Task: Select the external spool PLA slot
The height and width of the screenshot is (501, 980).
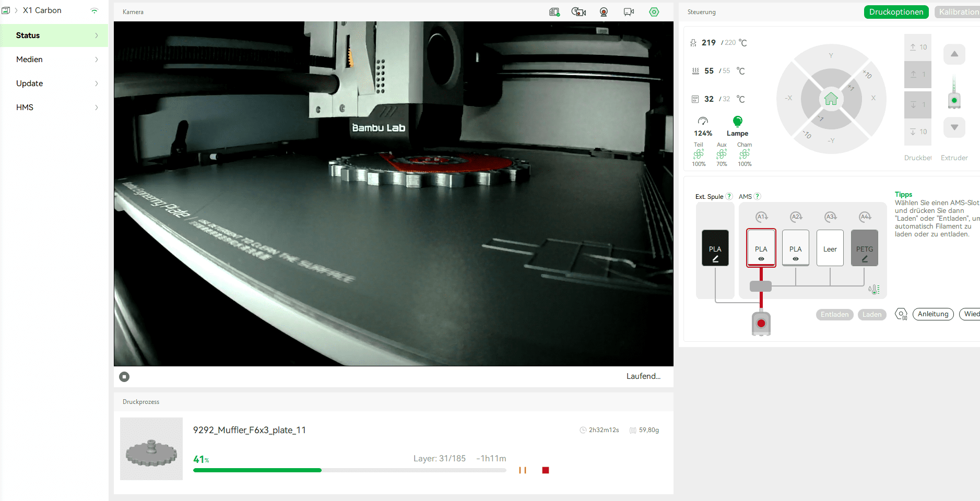Action: coord(715,248)
